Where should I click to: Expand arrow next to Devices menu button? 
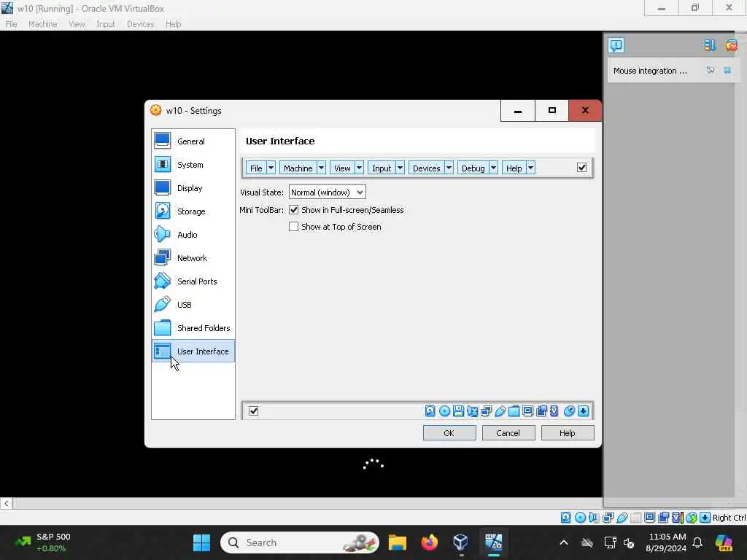pos(449,168)
